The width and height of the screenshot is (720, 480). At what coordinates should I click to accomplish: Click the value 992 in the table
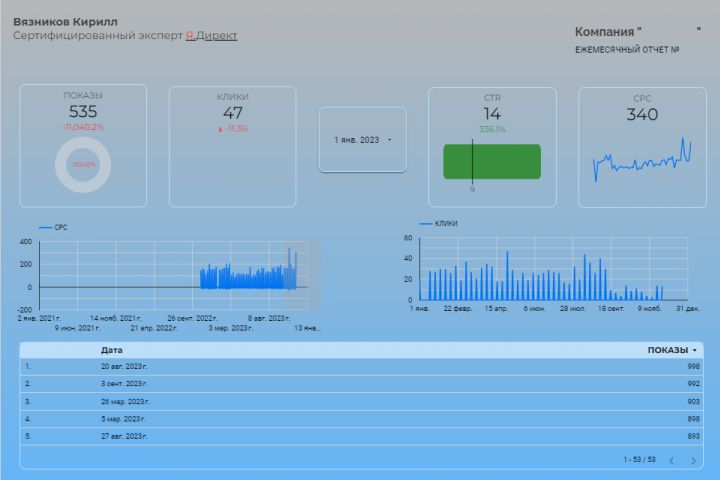[693, 384]
